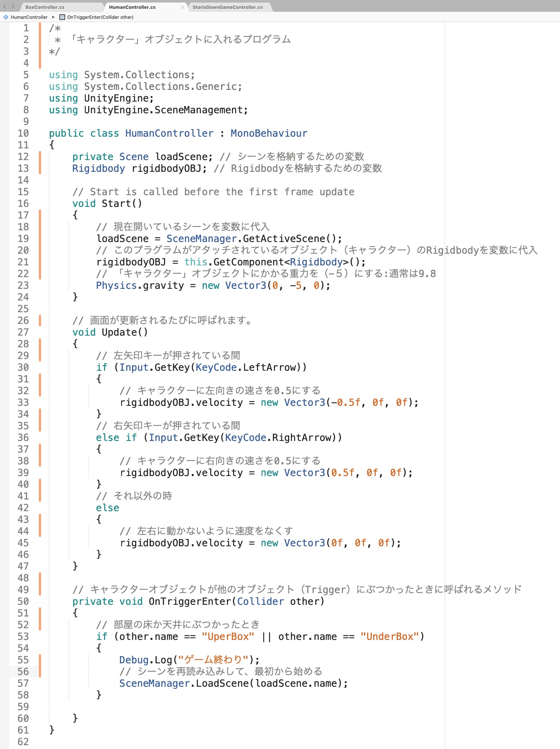
Task: Open the OnTriggerEnter member dropdown
Action: coord(100,17)
